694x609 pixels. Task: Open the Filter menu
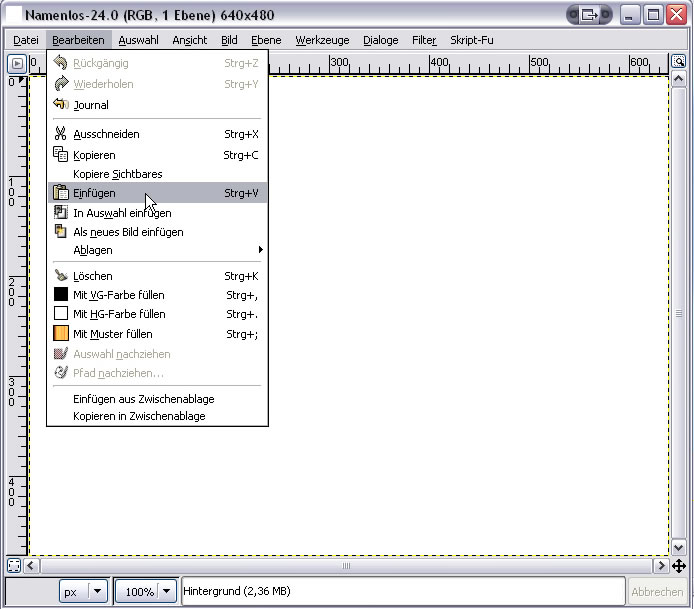424,40
